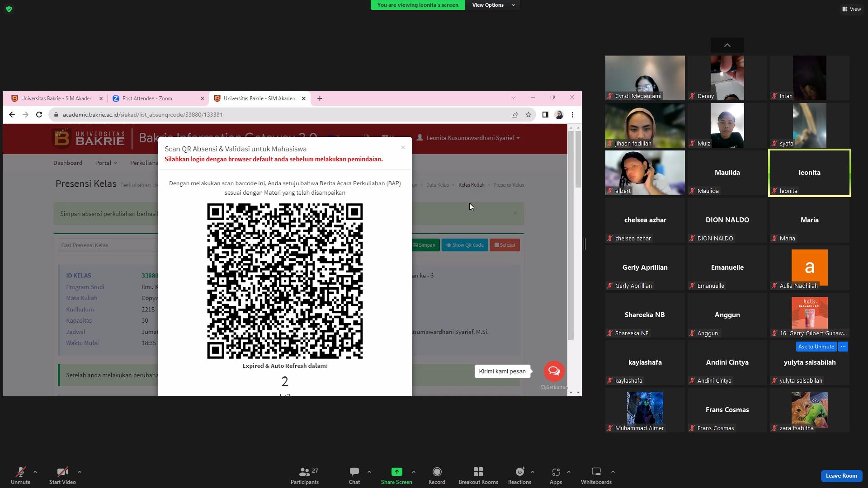This screenshot has height=488, width=868.
Task: Close the QR Absensi modal dialog
Action: pyautogui.click(x=403, y=147)
